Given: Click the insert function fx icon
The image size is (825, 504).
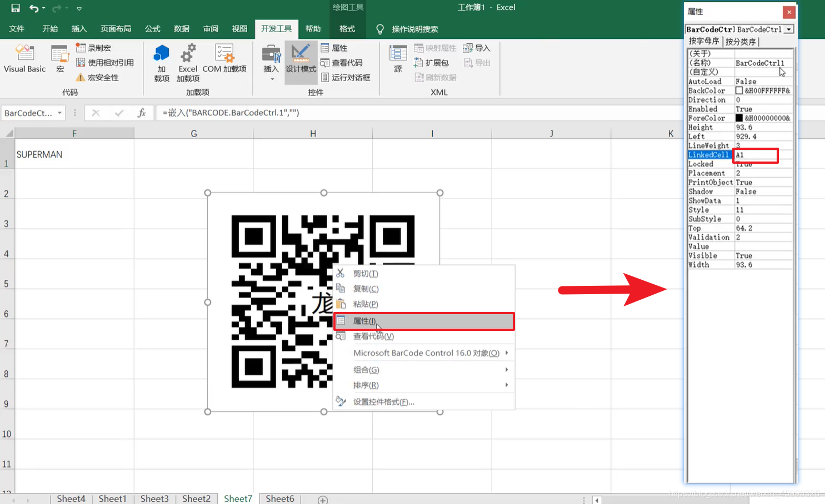Looking at the screenshot, I should click(142, 113).
